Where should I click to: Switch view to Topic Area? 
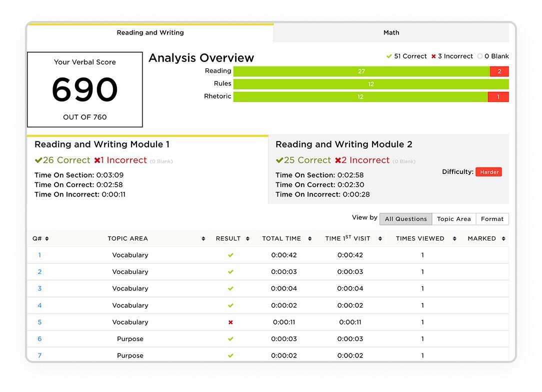click(453, 219)
